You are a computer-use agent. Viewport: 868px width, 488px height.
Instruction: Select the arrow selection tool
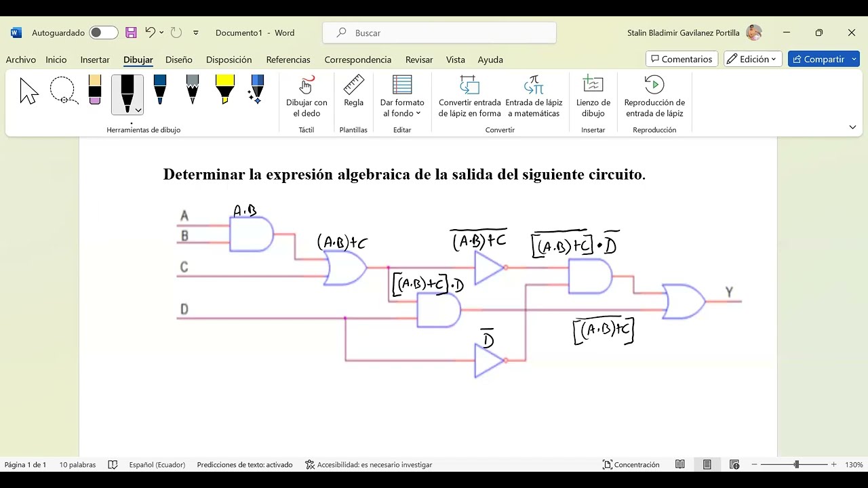(x=29, y=91)
